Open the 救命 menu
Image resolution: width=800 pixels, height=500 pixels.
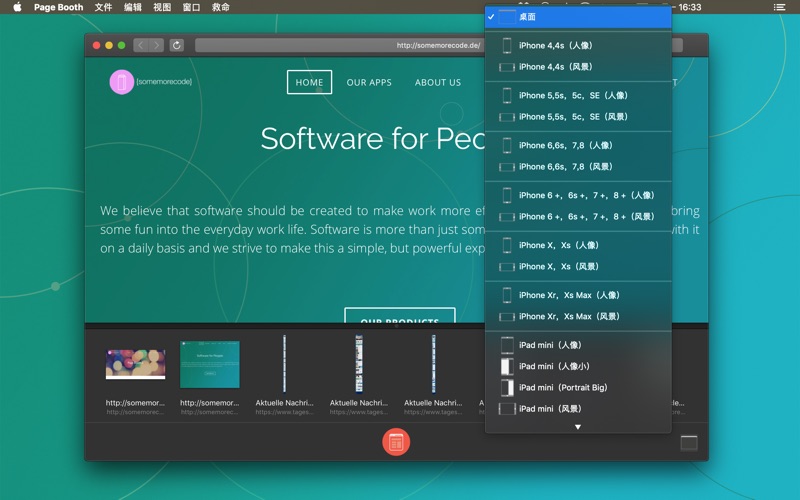[x=220, y=7]
